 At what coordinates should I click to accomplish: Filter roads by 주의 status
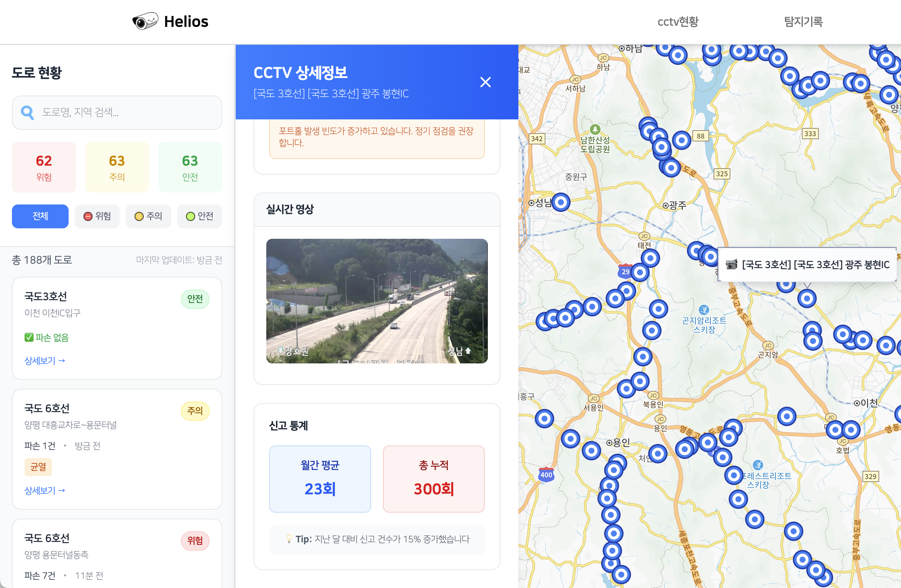(x=148, y=216)
